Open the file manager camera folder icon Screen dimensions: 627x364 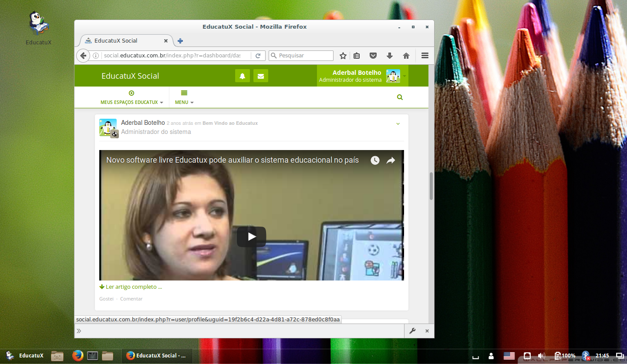point(57,356)
